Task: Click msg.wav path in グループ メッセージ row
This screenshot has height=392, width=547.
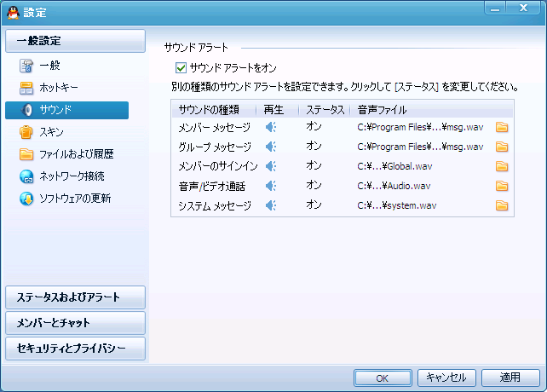Action: tap(420, 147)
